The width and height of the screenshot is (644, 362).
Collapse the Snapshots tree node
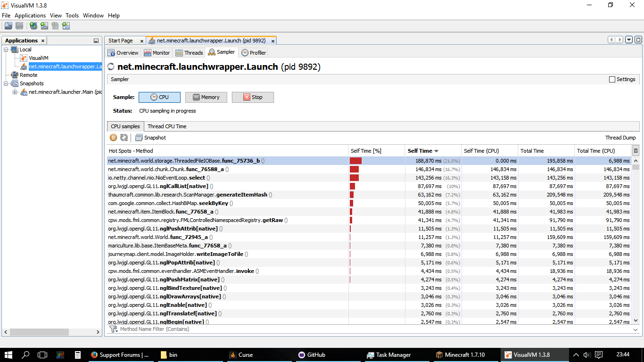tap(6, 83)
